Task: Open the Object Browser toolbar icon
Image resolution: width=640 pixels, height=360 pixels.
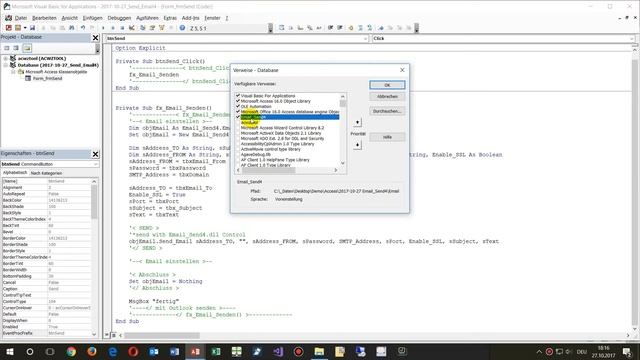Action: pyautogui.click(x=161, y=28)
